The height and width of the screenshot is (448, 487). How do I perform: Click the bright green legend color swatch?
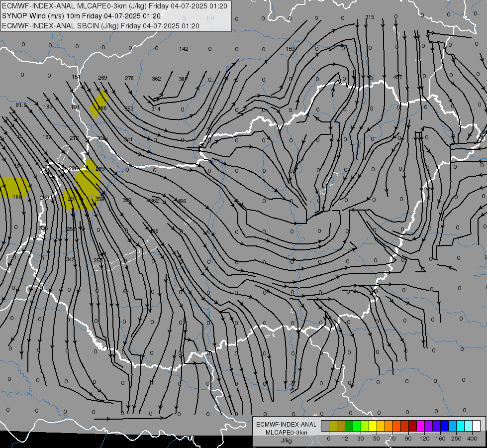click(x=357, y=426)
